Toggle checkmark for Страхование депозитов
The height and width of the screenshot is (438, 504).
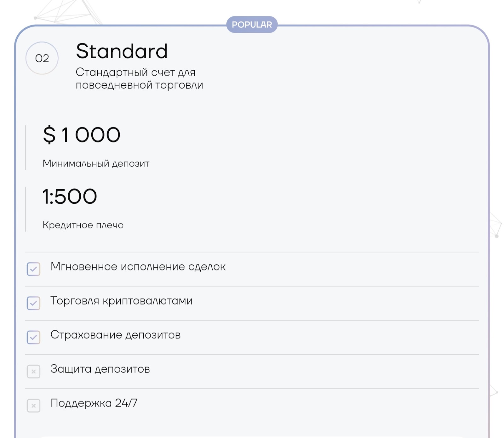(33, 337)
